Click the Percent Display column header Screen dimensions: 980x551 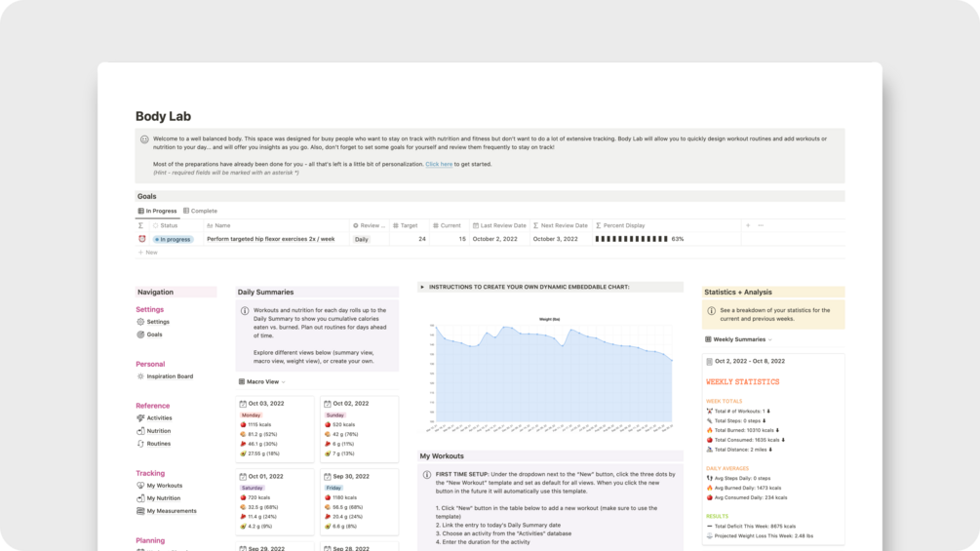click(x=620, y=225)
